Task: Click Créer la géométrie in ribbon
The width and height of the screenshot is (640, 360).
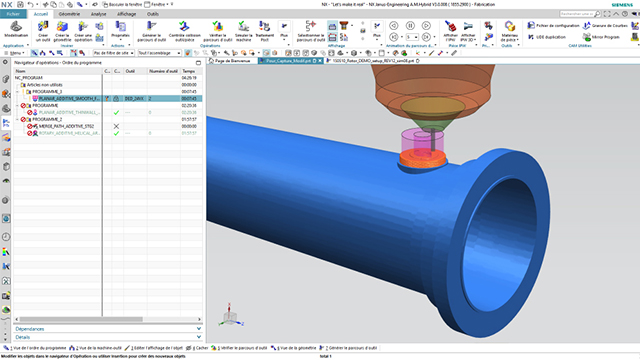Action: [x=62, y=32]
